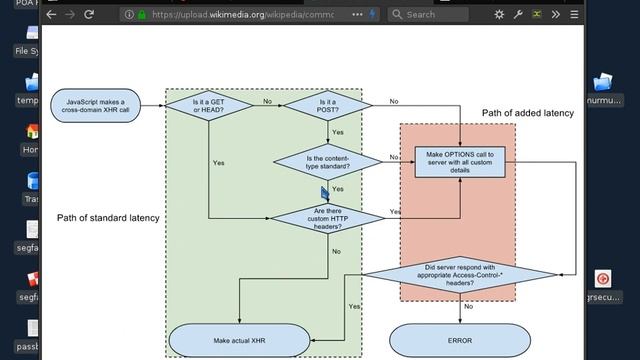Click the 'Path of standard latency' label
The image size is (640, 360).
pyautogui.click(x=108, y=218)
